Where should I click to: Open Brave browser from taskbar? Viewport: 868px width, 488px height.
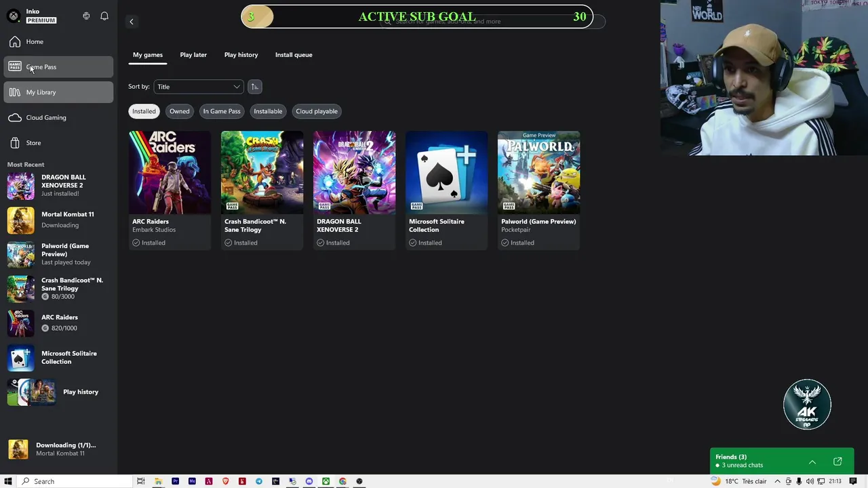pyautogui.click(x=225, y=481)
